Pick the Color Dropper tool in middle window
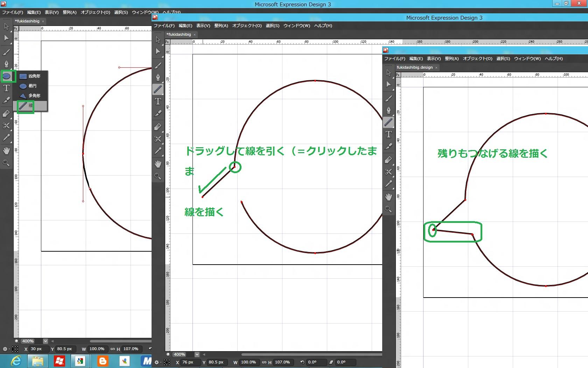This screenshot has width=588, height=368. tap(158, 151)
